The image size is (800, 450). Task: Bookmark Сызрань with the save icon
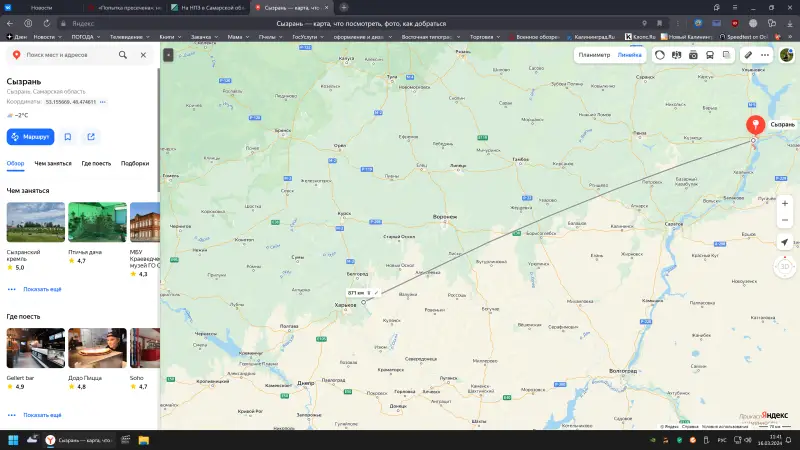67,137
